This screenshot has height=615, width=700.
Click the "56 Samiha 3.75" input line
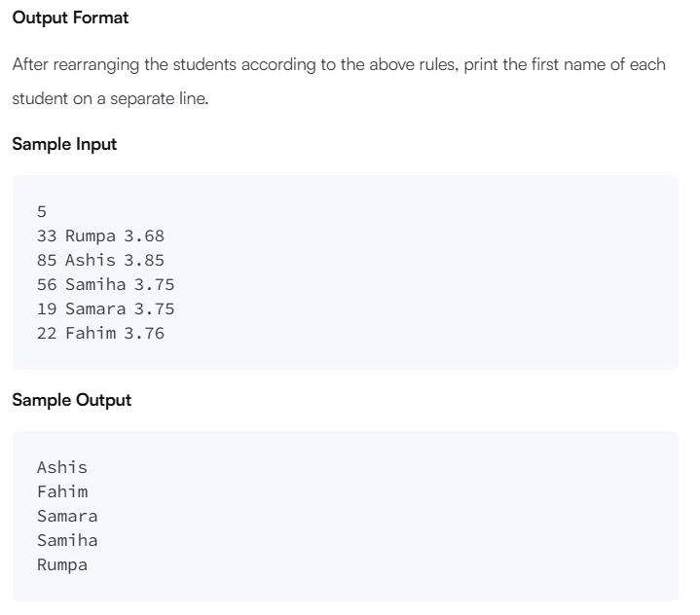click(105, 284)
